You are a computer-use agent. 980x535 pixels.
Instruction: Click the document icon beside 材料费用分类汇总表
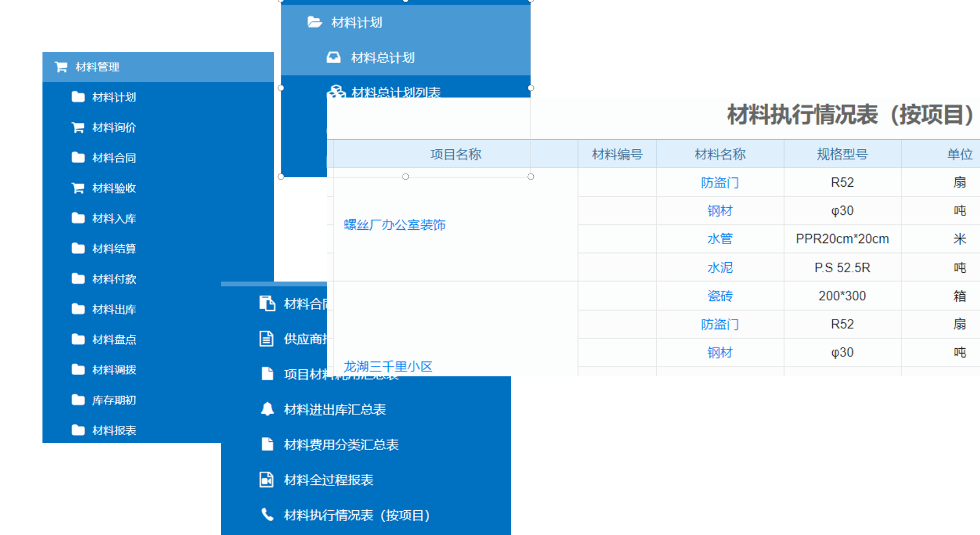coord(267,445)
